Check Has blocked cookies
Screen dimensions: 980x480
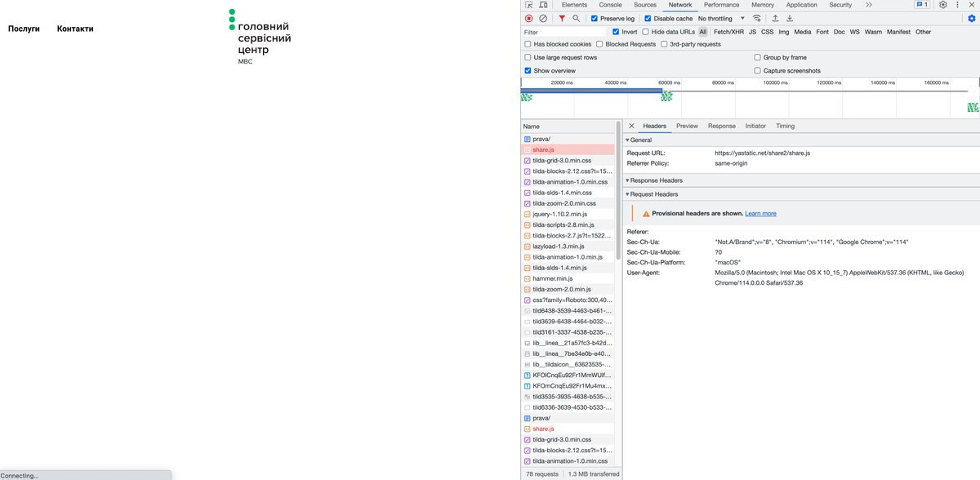pyautogui.click(x=528, y=44)
